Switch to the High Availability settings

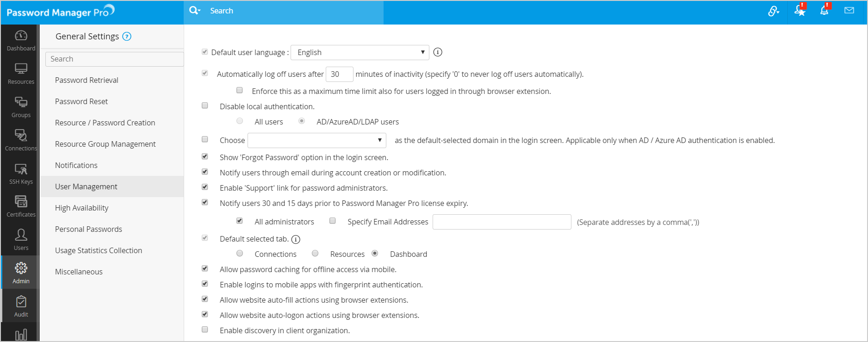[81, 208]
